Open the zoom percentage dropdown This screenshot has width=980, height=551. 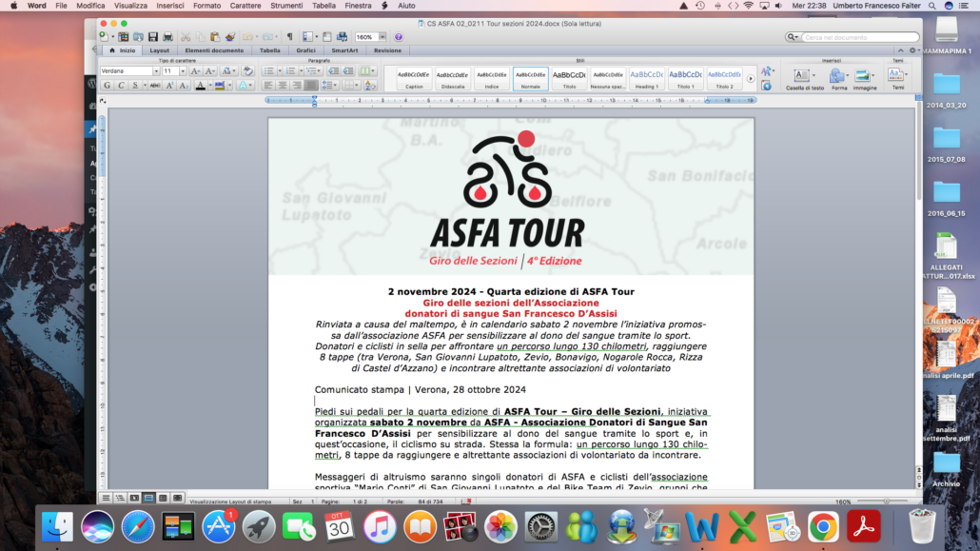382,37
